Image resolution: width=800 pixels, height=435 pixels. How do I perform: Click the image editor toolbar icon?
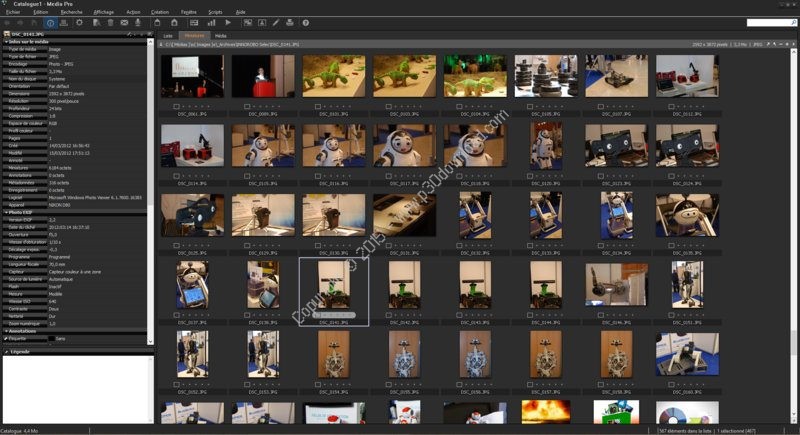247,23
